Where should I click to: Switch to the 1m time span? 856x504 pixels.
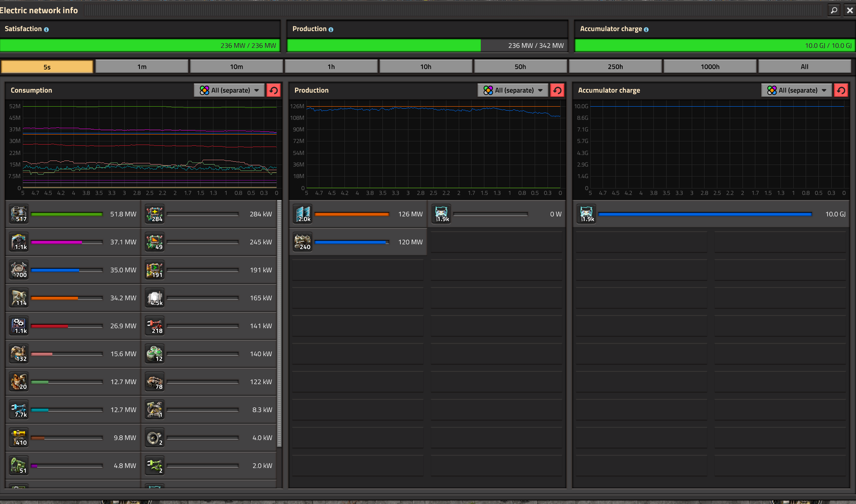142,67
